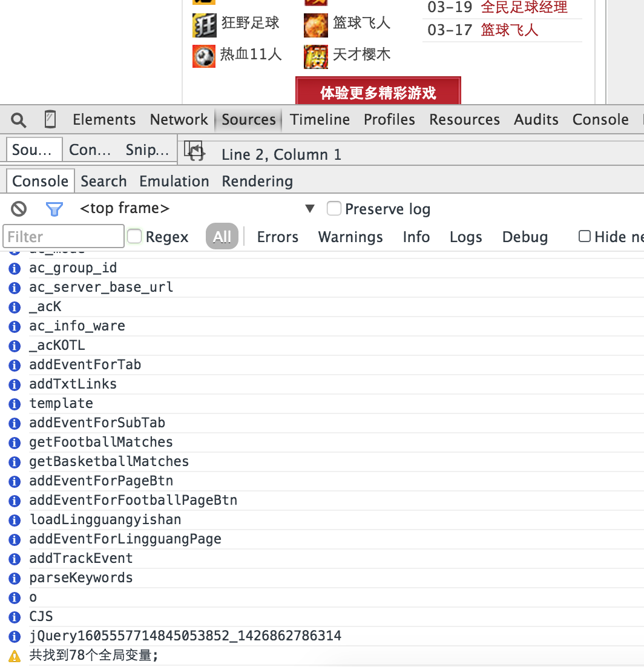Click the 篮球飞人 game icon
Image resolution: width=644 pixels, height=667 pixels.
click(315, 25)
